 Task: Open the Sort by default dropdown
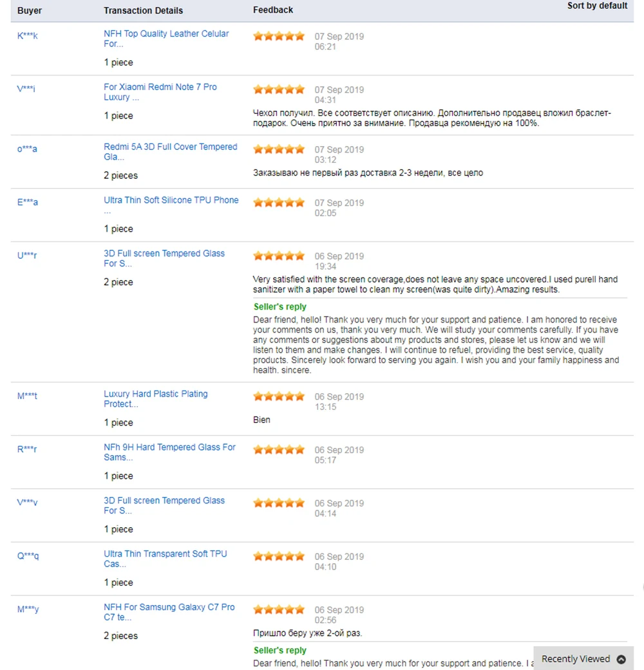(597, 6)
